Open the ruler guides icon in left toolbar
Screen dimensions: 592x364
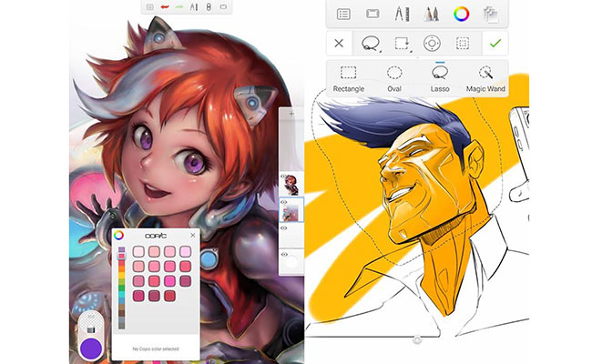pyautogui.click(x=194, y=6)
